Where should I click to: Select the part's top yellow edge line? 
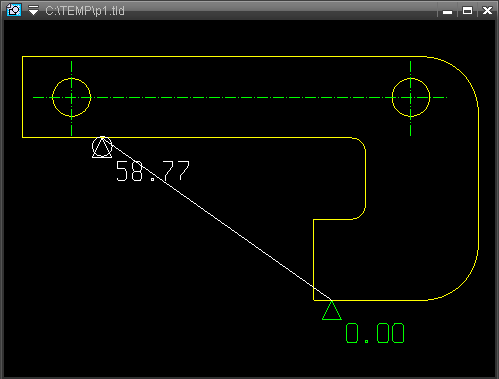224,57
